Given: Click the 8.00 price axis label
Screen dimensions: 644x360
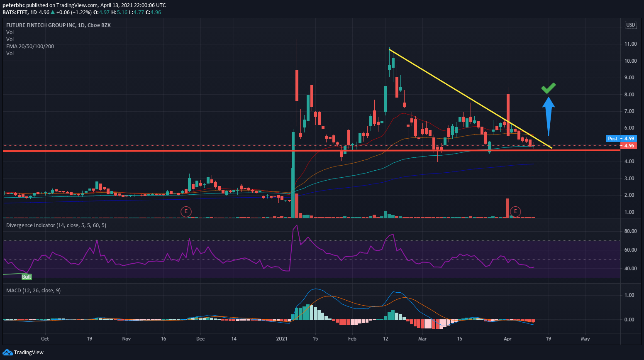Looking at the screenshot, I should tap(629, 95).
